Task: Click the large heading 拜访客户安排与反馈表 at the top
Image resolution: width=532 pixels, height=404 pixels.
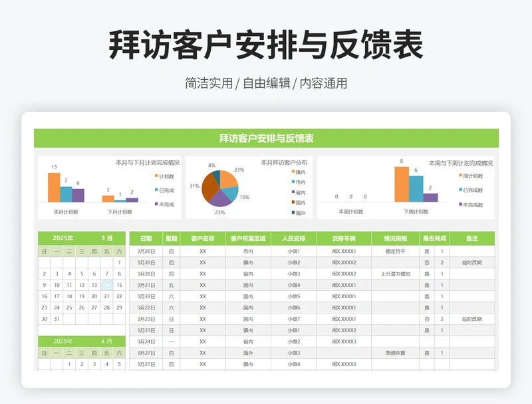Action: tap(266, 45)
